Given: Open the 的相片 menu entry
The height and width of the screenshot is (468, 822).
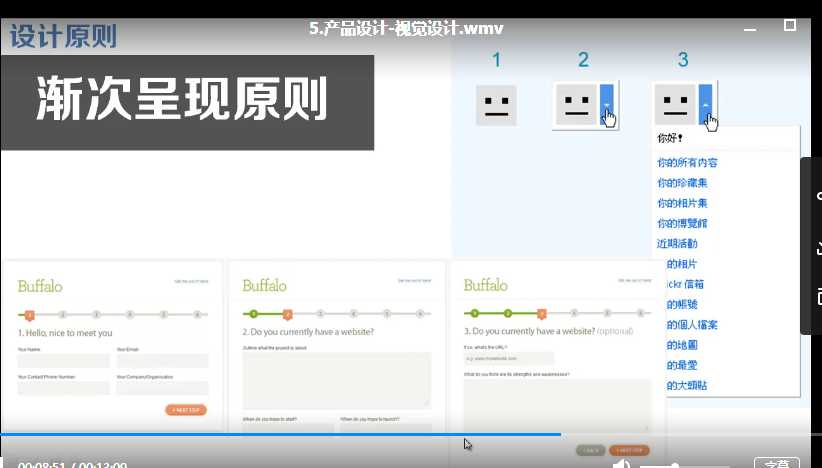Looking at the screenshot, I should pyautogui.click(x=682, y=264).
